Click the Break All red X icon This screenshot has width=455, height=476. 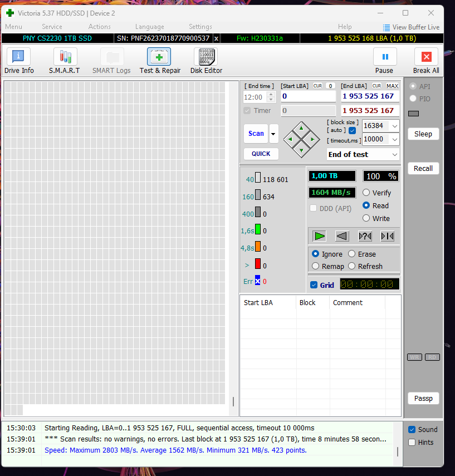[x=426, y=56]
